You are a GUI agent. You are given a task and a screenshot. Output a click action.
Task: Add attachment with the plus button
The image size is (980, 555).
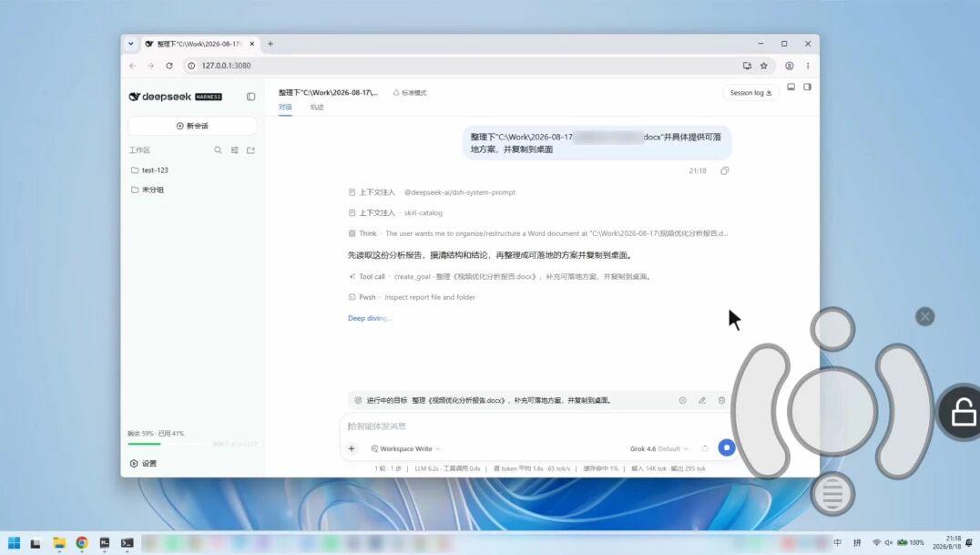pyautogui.click(x=352, y=448)
